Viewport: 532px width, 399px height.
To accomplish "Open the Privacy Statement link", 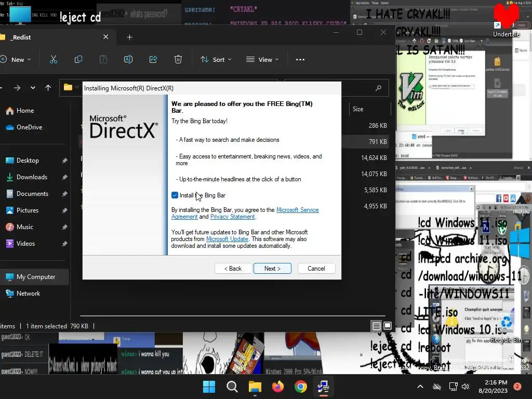I will click(x=232, y=217).
